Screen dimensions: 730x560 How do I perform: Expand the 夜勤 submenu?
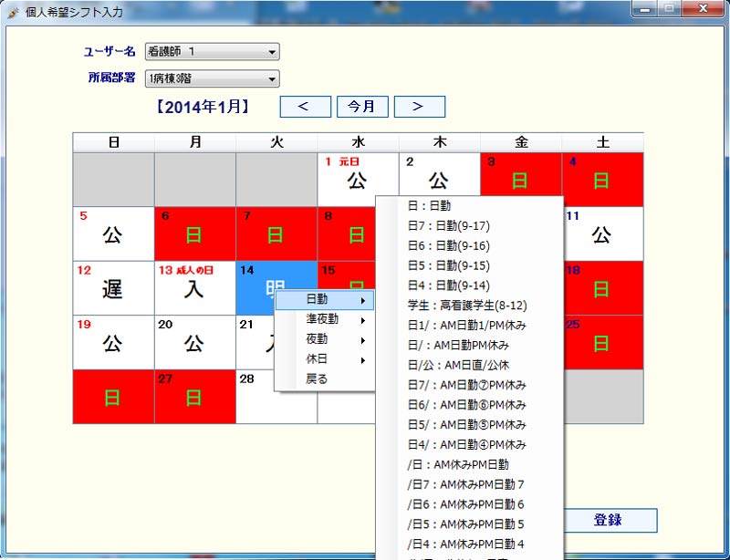point(324,339)
